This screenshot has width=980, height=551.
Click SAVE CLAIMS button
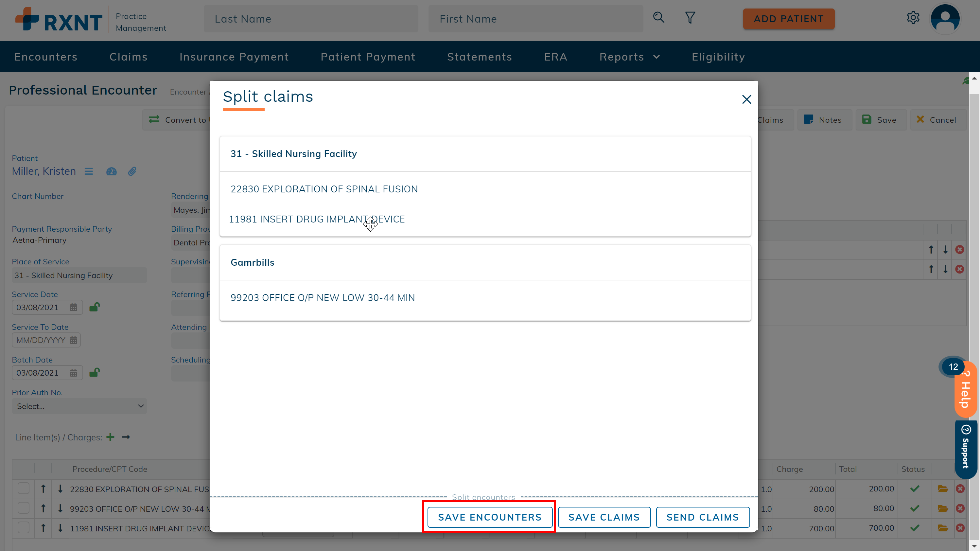pyautogui.click(x=604, y=518)
